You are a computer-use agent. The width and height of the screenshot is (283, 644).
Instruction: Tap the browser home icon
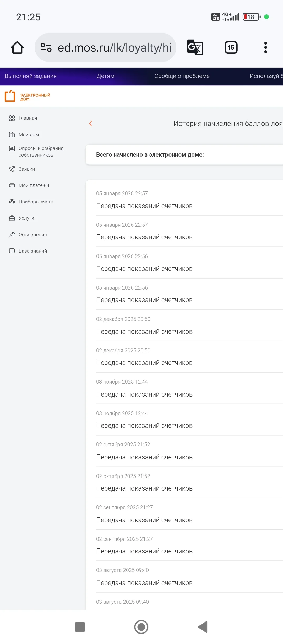(x=17, y=47)
